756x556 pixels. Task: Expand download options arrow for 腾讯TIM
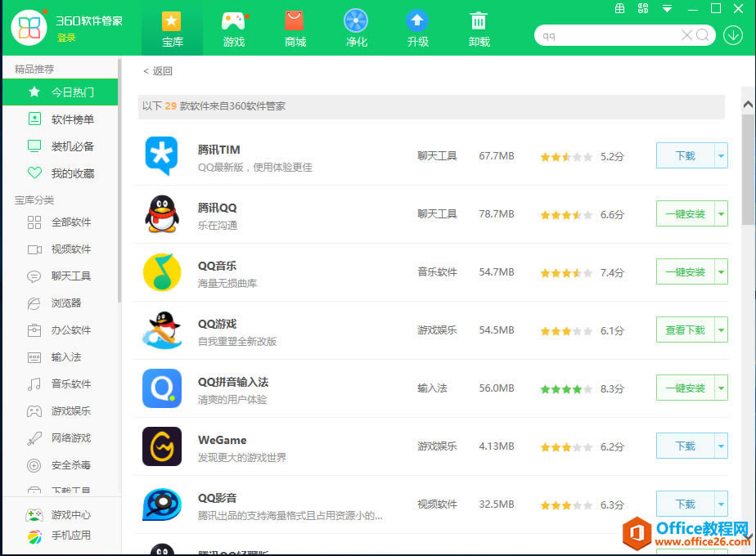click(722, 155)
